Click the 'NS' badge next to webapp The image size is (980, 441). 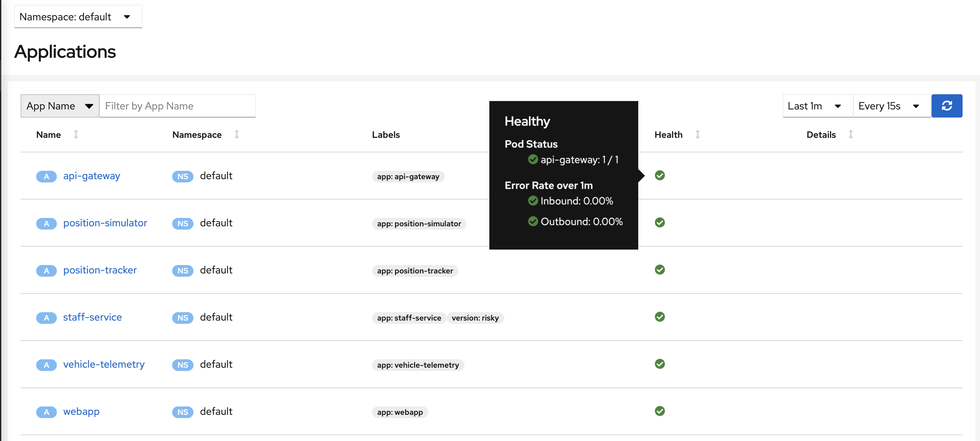[x=183, y=412]
